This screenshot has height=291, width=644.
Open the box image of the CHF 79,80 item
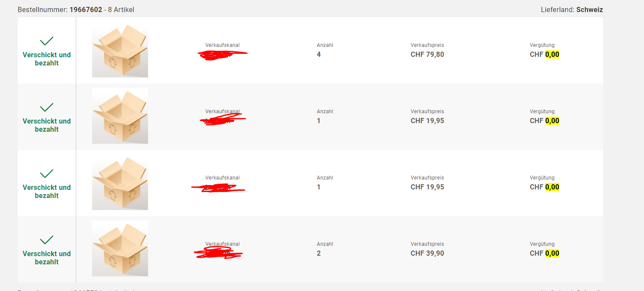click(120, 51)
